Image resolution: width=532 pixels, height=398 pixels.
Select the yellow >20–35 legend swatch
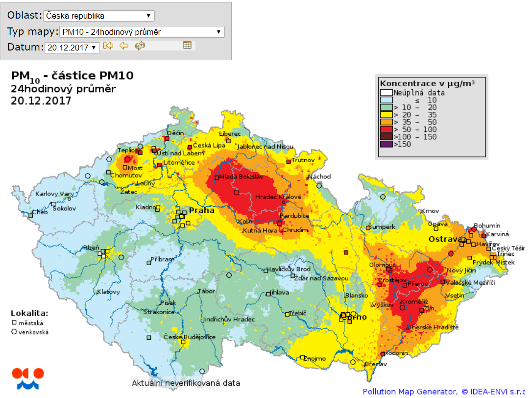pyautogui.click(x=387, y=115)
